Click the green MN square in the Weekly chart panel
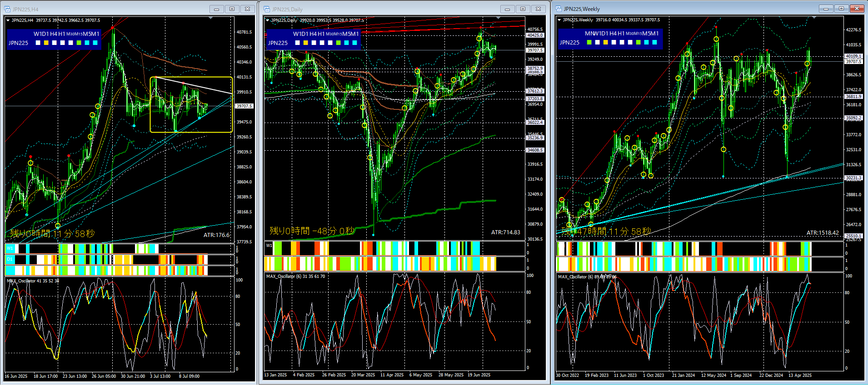Image resolution: width=868 pixels, height=385 pixels. pos(589,42)
